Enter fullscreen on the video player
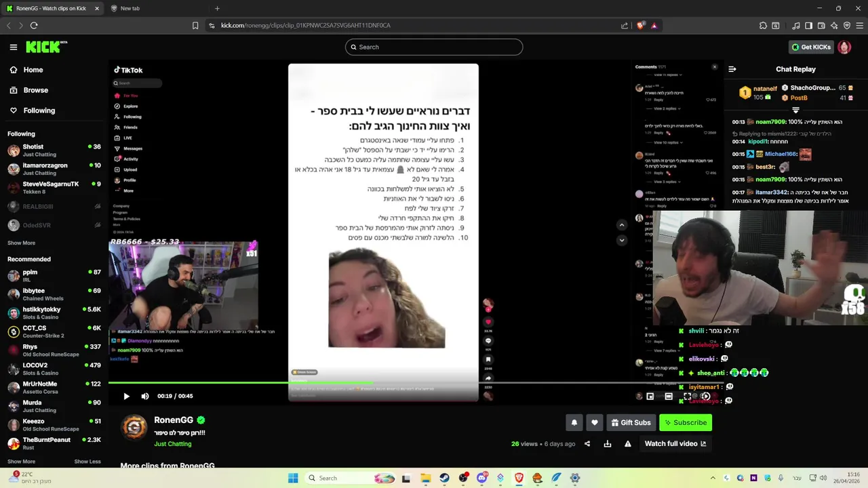868x488 pixels. coord(688,396)
